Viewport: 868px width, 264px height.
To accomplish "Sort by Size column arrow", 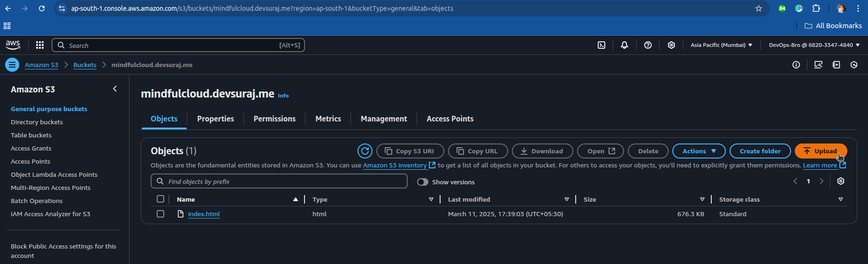I will point(702,199).
